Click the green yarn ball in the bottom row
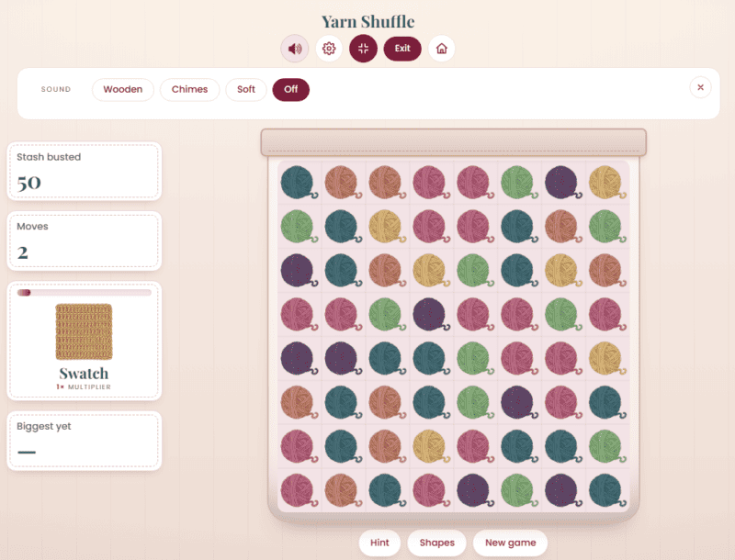 [519, 490]
